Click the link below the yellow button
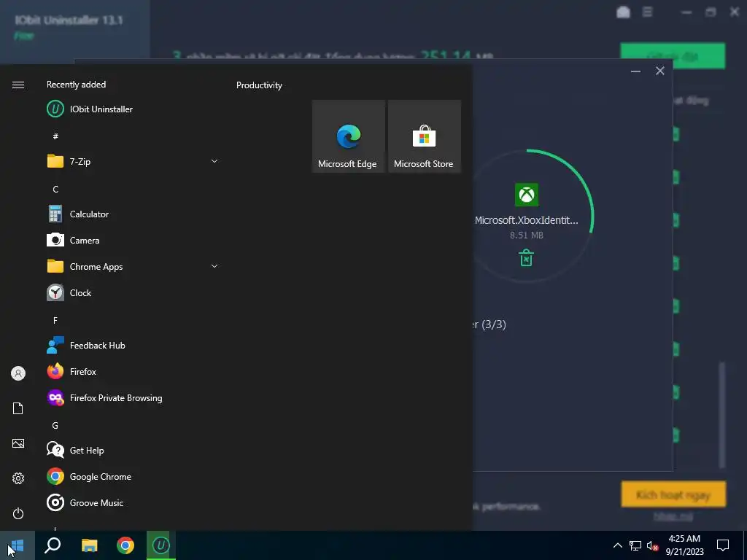The height and width of the screenshot is (560, 747). coord(673,516)
